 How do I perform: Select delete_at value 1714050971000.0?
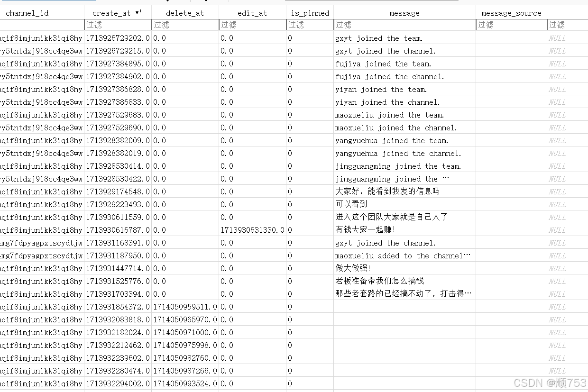point(185,332)
